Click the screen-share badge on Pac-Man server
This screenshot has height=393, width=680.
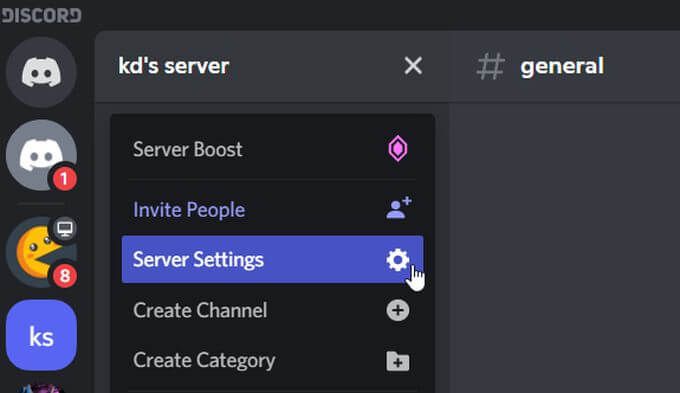(x=65, y=228)
